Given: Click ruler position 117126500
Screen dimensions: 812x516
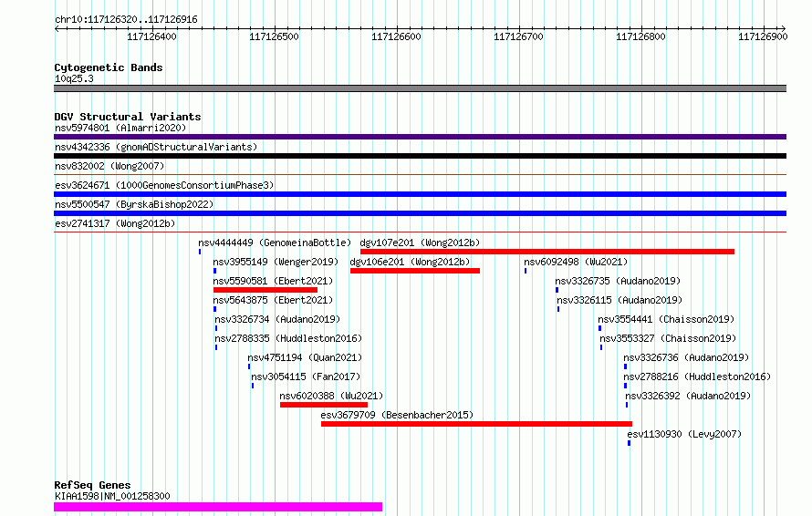Looking at the screenshot, I should coord(274,36).
